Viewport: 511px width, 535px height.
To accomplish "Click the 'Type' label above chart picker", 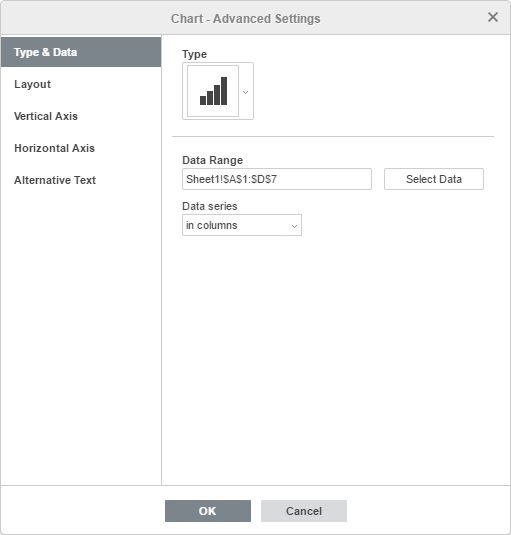I will tap(194, 54).
